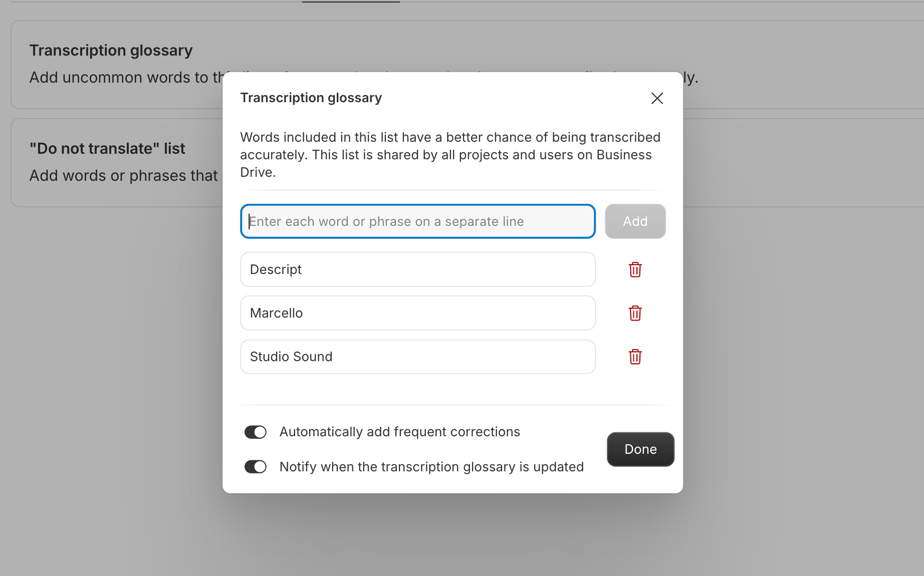The height and width of the screenshot is (576, 924).
Task: Click the Transcription glossary dialog title
Action: [311, 98]
